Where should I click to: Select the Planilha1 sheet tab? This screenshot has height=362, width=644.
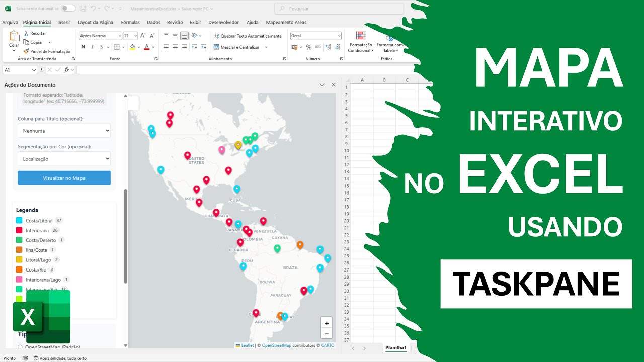tap(396, 348)
